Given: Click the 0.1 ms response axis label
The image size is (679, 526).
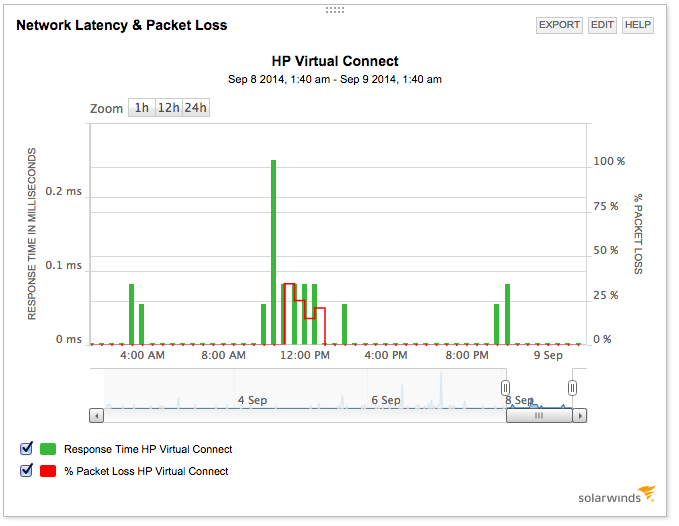Looking at the screenshot, I should (63, 265).
